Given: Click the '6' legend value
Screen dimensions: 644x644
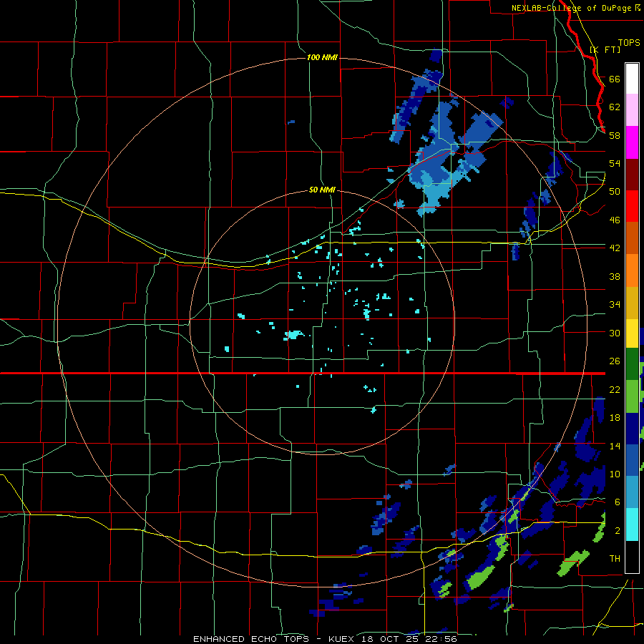Looking at the screenshot, I should pos(618,502).
